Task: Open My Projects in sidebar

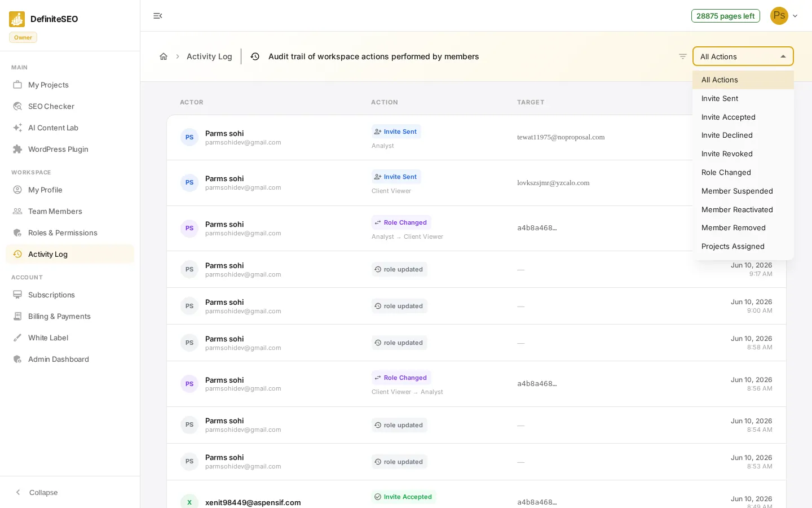Action: click(x=70, y=85)
